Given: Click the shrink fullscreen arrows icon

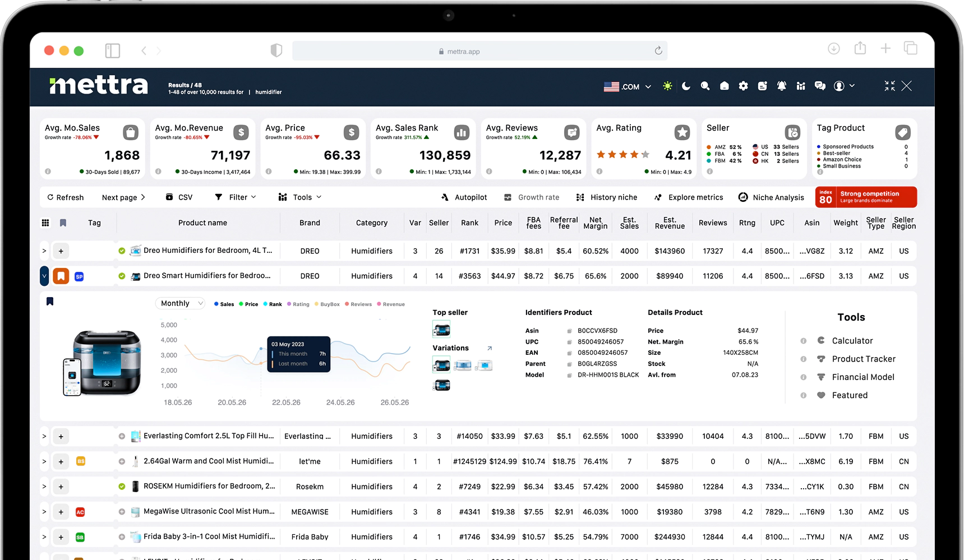Looking at the screenshot, I should tap(889, 86).
